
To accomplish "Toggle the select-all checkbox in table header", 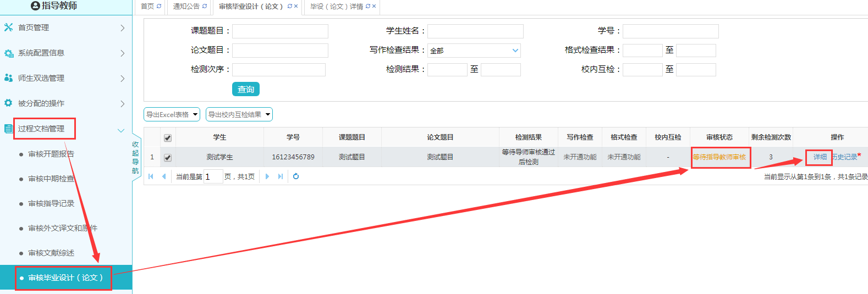I will [168, 138].
